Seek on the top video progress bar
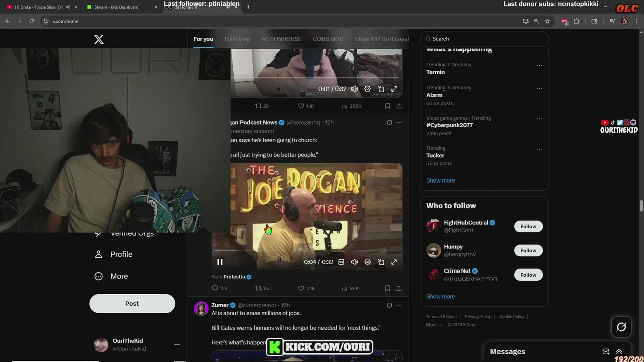The height and width of the screenshot is (362, 644). pyautogui.click(x=316, y=78)
